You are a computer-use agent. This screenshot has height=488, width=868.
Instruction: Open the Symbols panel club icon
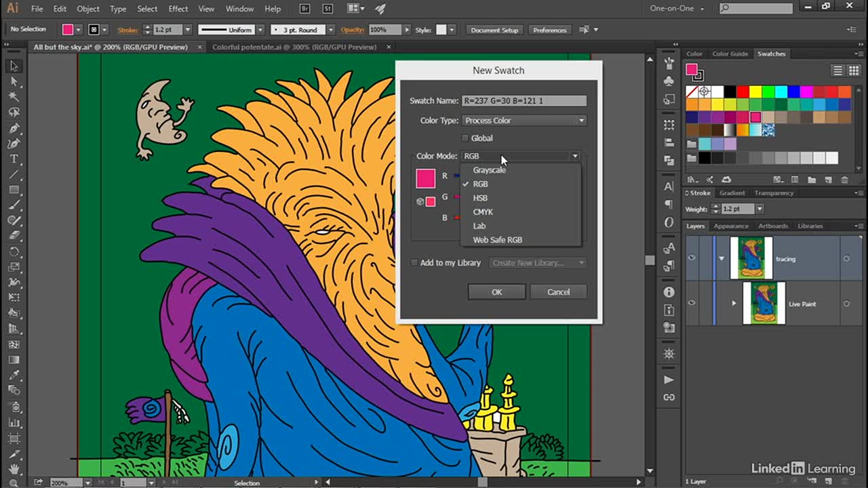(669, 81)
